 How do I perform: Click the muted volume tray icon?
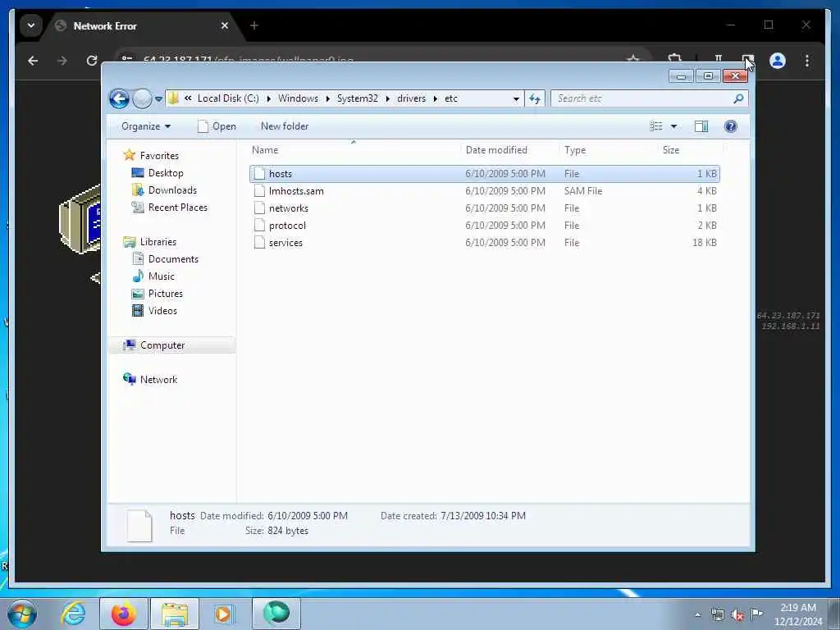[x=737, y=615]
